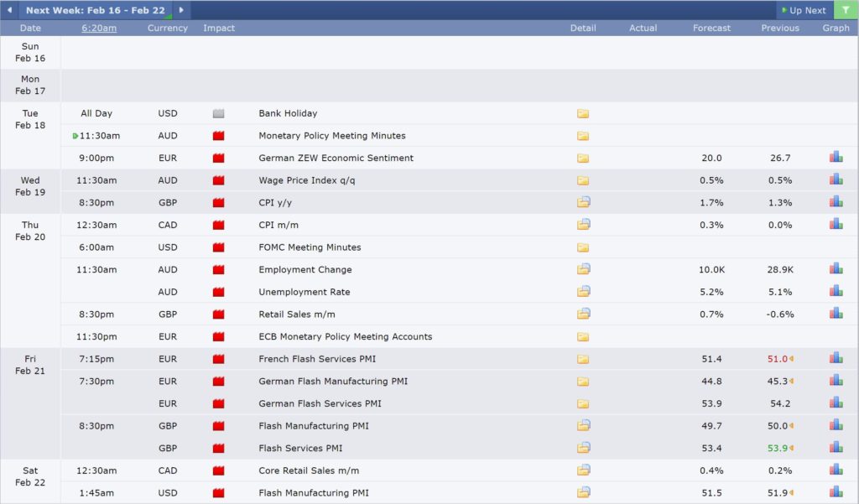Open GBP Flash Manufacturing PMI detail folder
Screen dimensions: 859x504
point(584,426)
